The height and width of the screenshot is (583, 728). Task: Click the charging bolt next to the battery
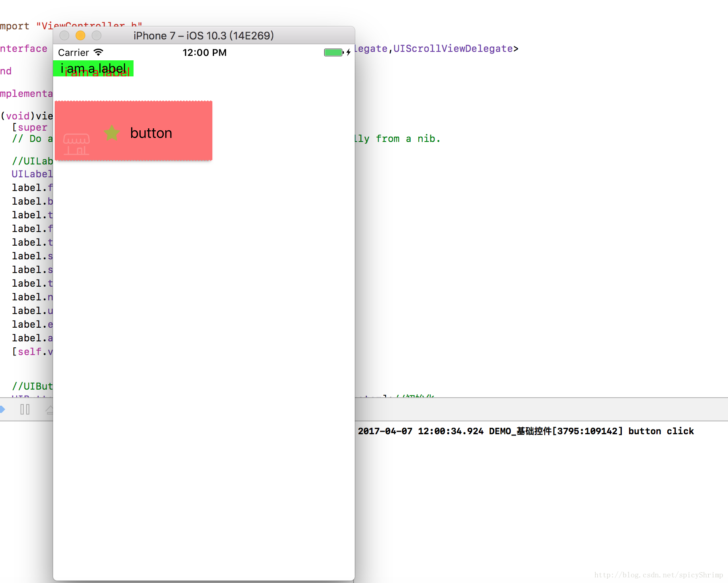coord(349,52)
